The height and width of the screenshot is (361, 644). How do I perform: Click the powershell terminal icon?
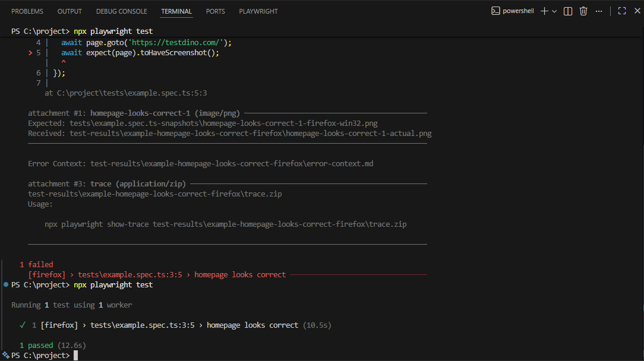[x=495, y=11]
